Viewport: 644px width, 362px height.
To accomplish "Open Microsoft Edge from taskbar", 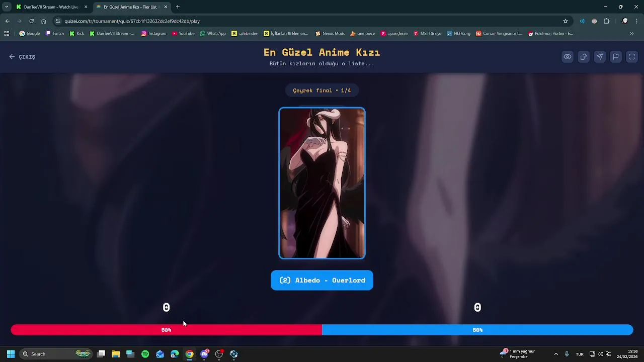I will click(175, 354).
